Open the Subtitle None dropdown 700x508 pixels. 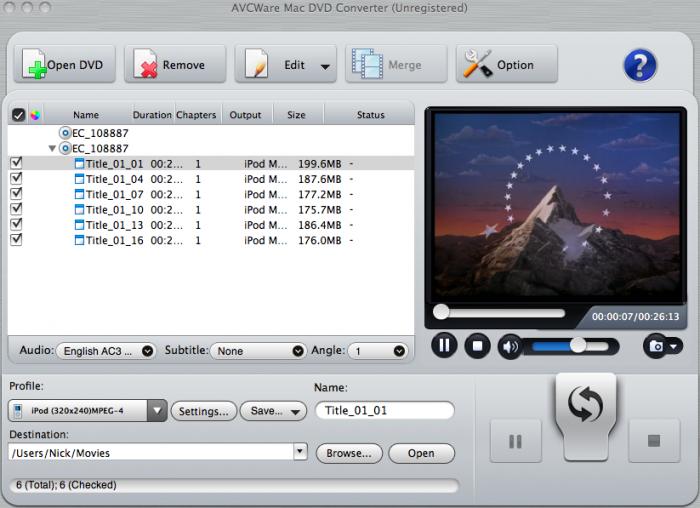258,351
